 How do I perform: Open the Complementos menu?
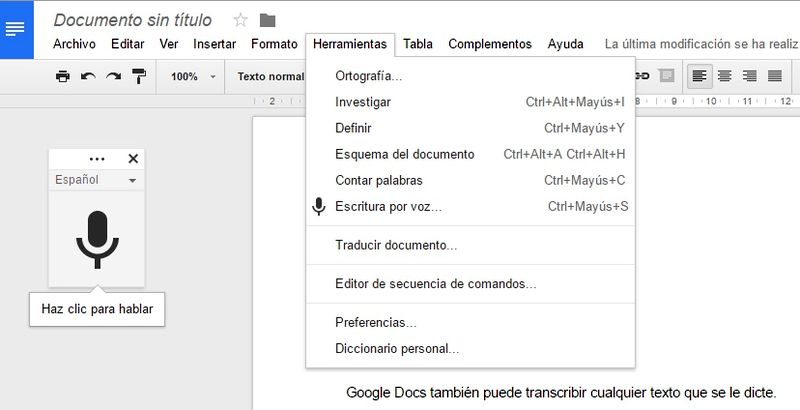[490, 44]
